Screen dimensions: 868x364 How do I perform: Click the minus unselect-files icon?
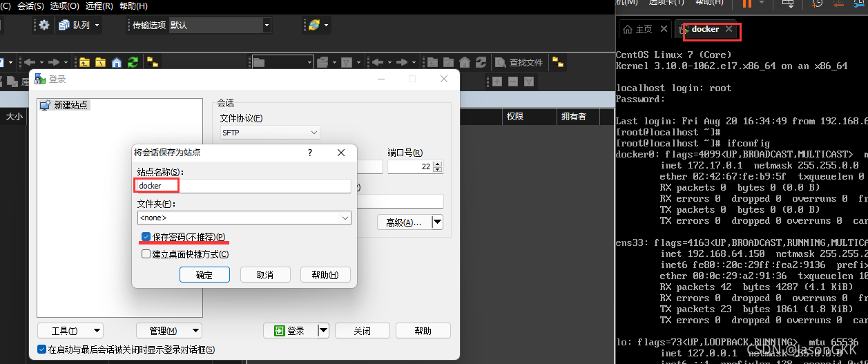coord(512,82)
